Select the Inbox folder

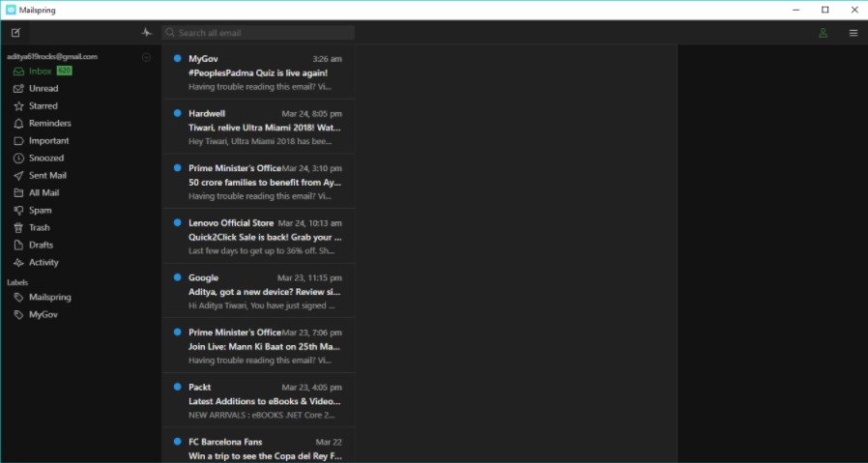click(40, 72)
